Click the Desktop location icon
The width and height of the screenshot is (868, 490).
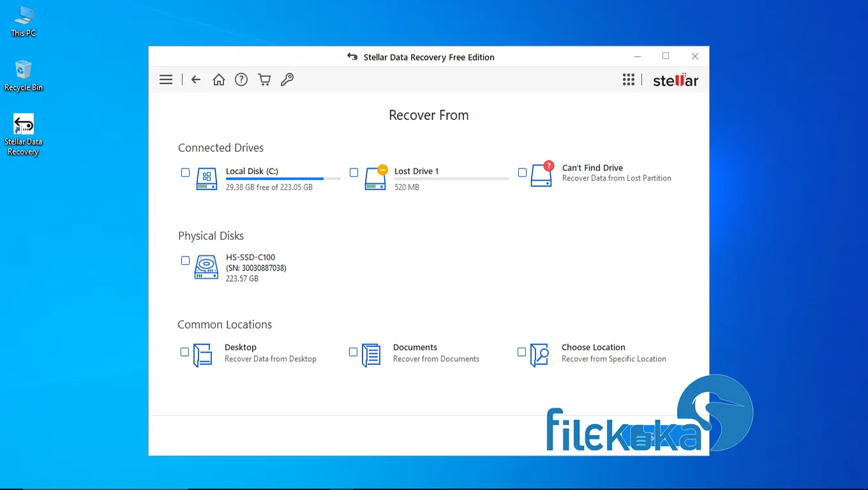click(203, 355)
